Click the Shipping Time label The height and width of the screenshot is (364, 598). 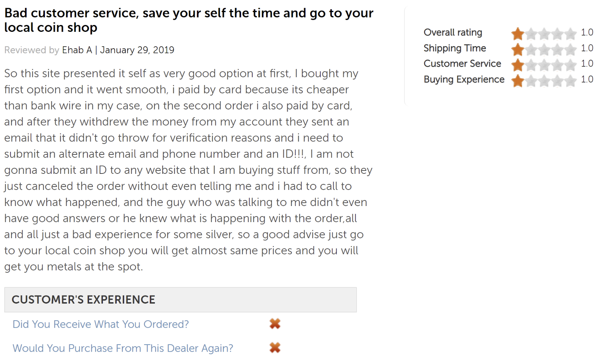click(x=454, y=48)
